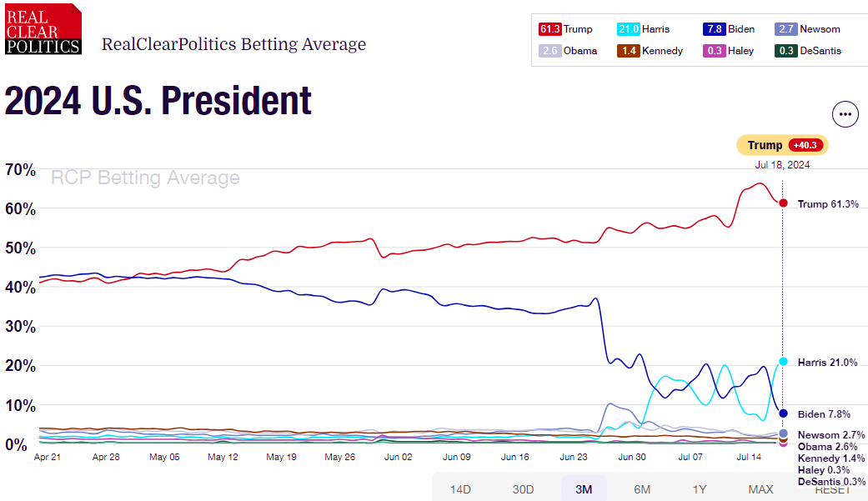The height and width of the screenshot is (501, 868).
Task: Click the RealClearPolitics logo
Action: [43, 29]
